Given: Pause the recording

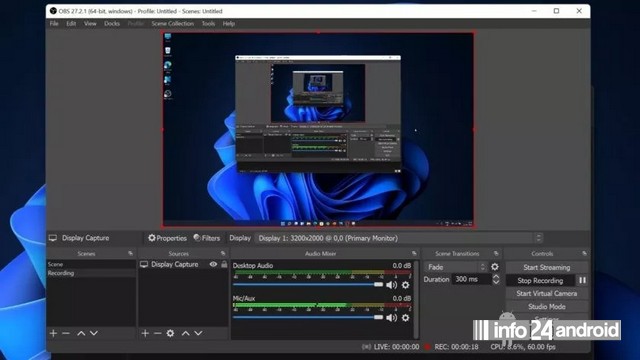Looking at the screenshot, I should point(582,280).
